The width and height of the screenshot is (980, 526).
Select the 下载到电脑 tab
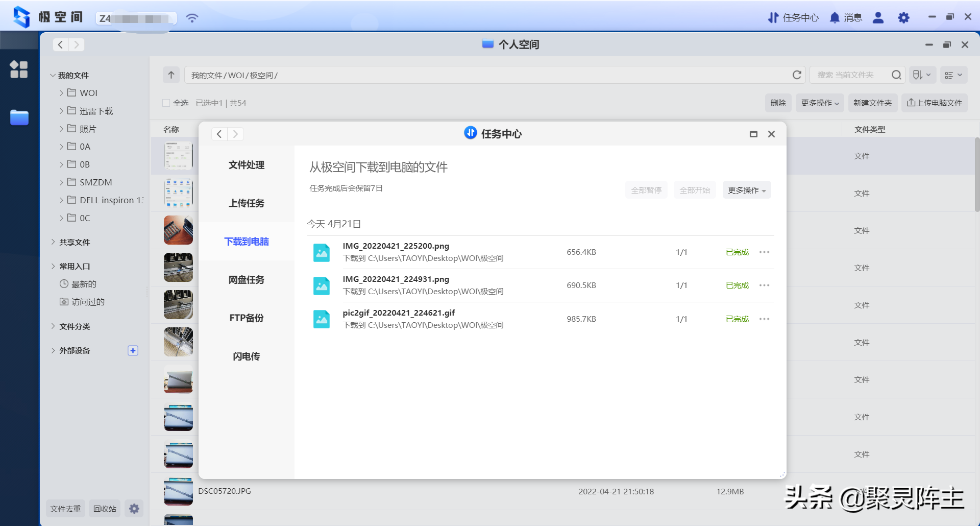coord(247,242)
